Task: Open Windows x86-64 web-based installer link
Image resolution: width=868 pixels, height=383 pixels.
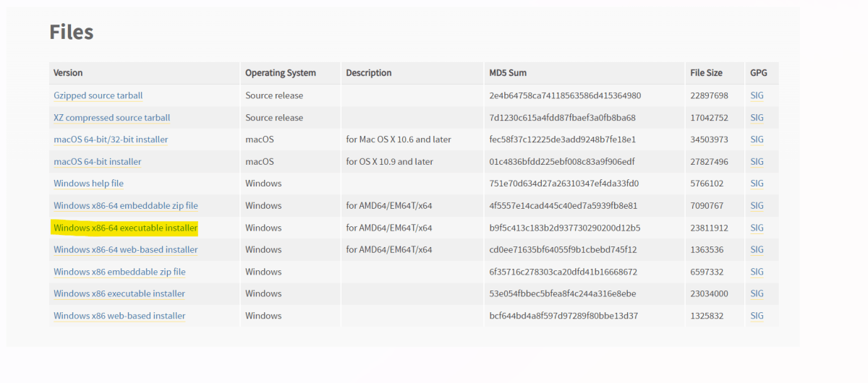Action: [125, 250]
